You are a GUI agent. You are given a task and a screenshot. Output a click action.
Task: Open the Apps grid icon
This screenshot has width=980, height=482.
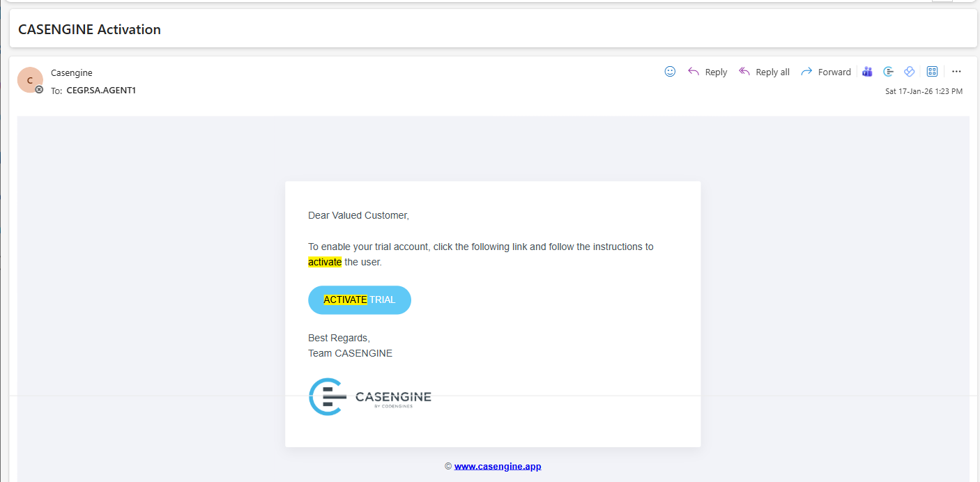tap(932, 72)
